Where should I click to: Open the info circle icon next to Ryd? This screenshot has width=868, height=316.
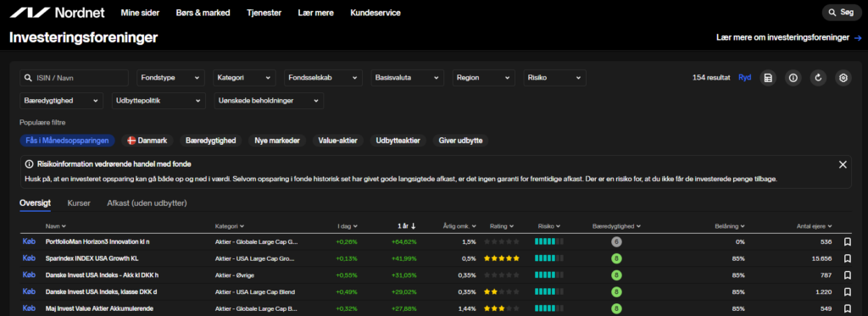793,78
